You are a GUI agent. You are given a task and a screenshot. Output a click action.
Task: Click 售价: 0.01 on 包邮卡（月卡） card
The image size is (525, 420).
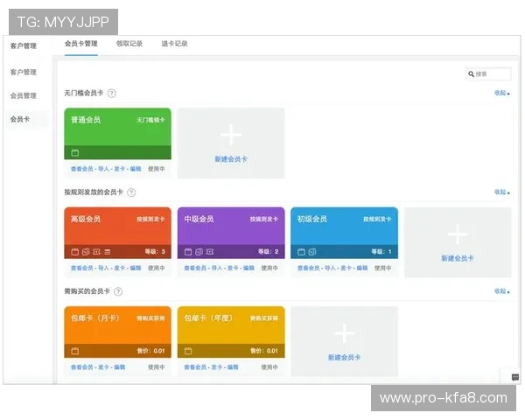(150, 351)
